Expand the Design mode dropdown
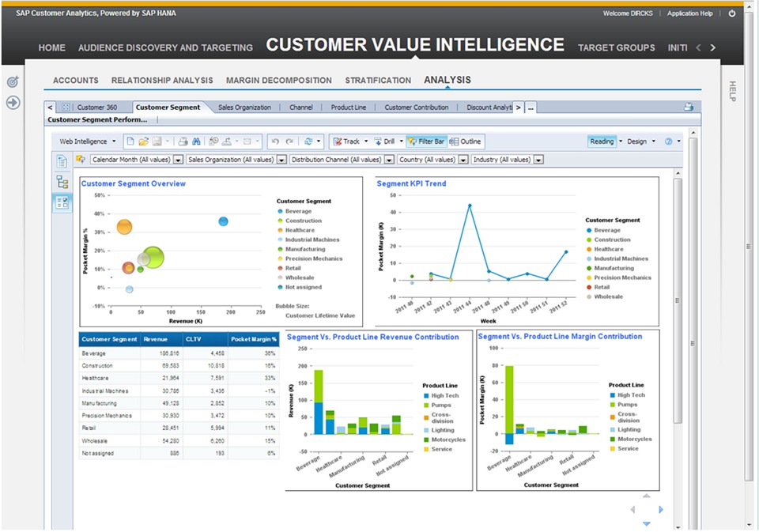The width and height of the screenshot is (759, 532). (x=654, y=141)
